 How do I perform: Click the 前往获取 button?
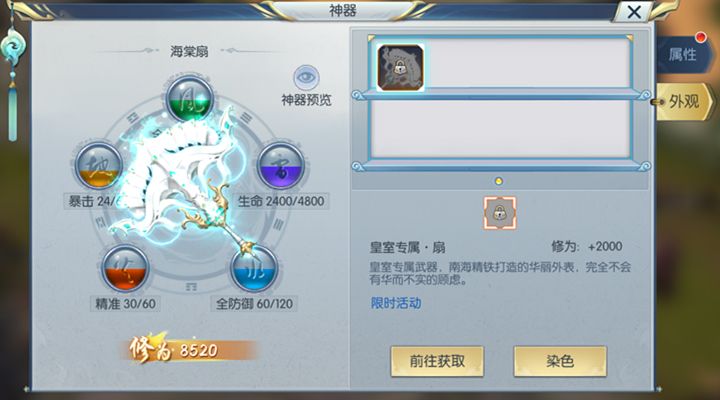437,361
